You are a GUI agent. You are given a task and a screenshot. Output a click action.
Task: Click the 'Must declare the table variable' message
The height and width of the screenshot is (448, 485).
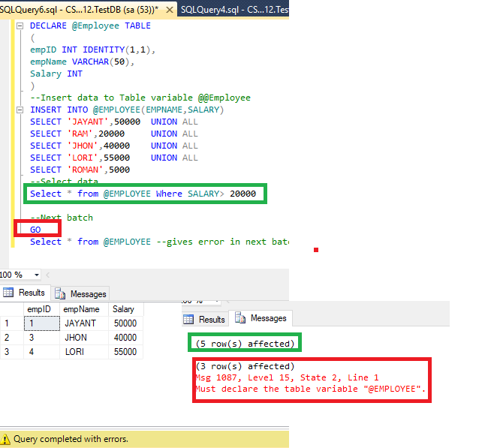[x=311, y=389]
